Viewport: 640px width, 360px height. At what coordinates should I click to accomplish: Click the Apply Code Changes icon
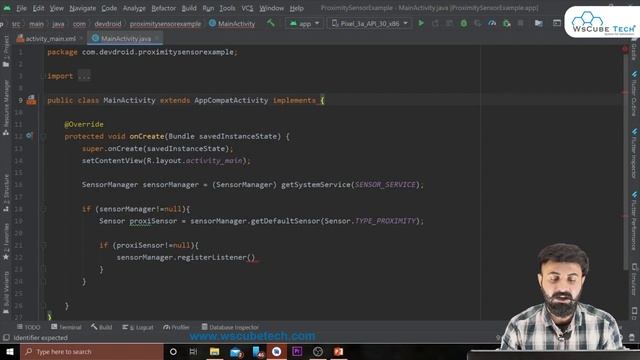click(x=449, y=23)
